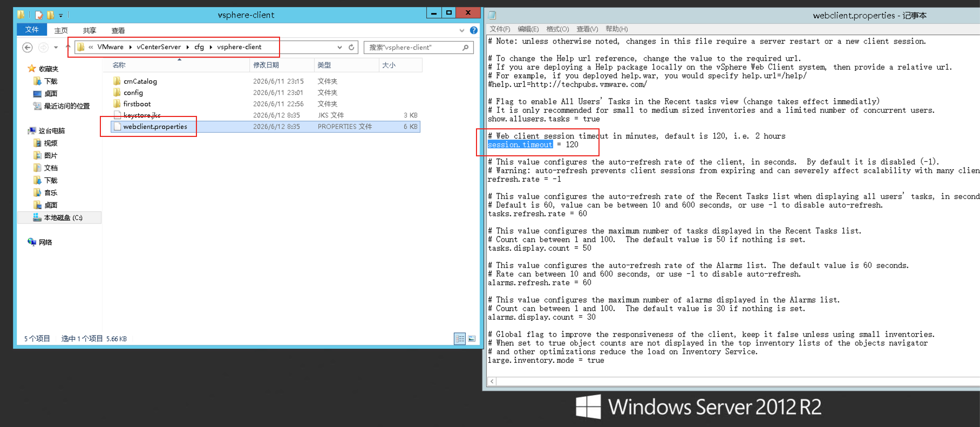980x427 pixels.
Task: Select the firstboot folder icon
Action: tap(117, 104)
